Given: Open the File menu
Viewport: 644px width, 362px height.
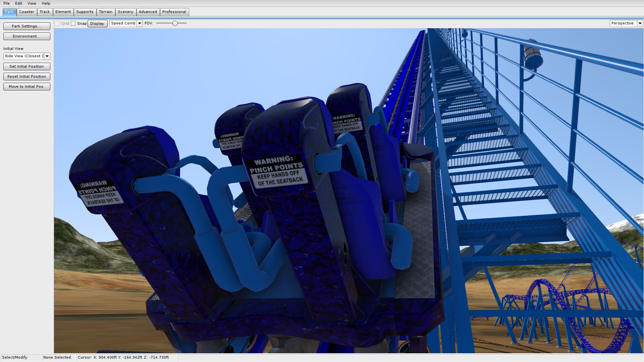Looking at the screenshot, I should (x=6, y=3).
